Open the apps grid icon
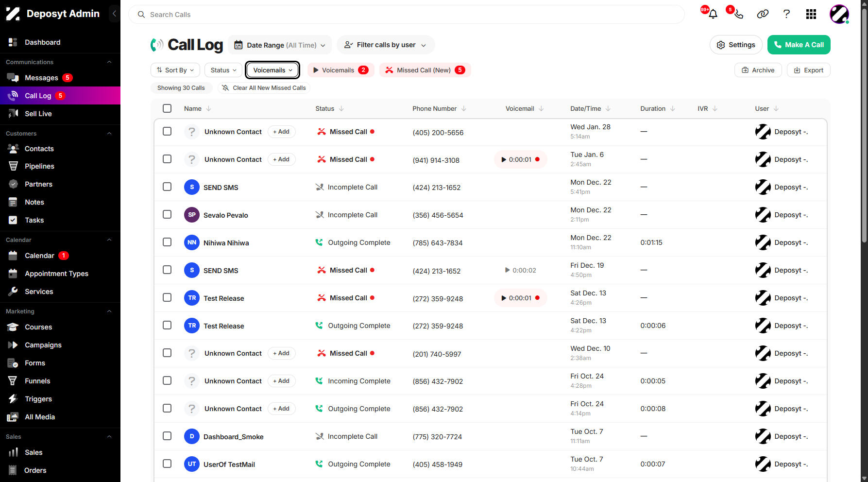 click(x=811, y=15)
